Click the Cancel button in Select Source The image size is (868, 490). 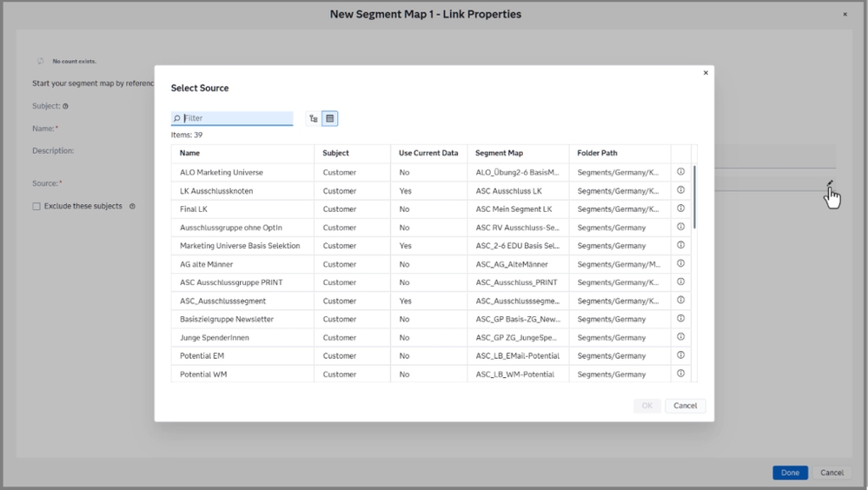click(686, 406)
